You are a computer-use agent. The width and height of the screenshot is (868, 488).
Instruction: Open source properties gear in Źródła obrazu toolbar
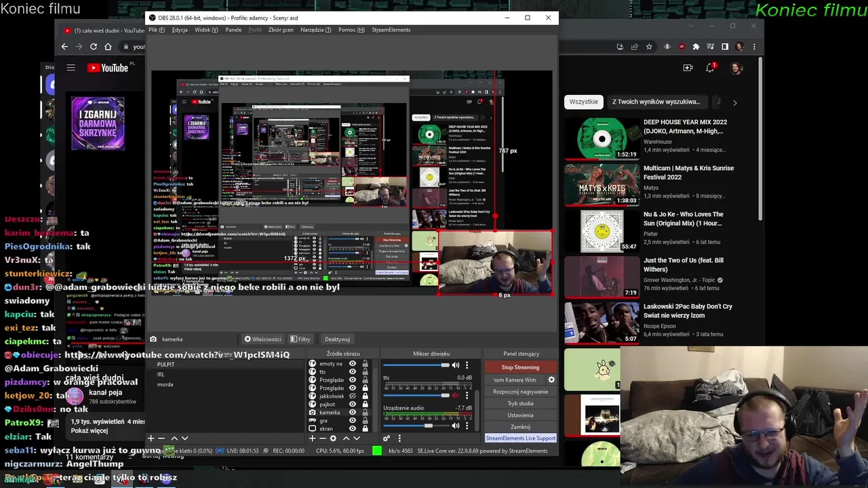click(x=333, y=439)
